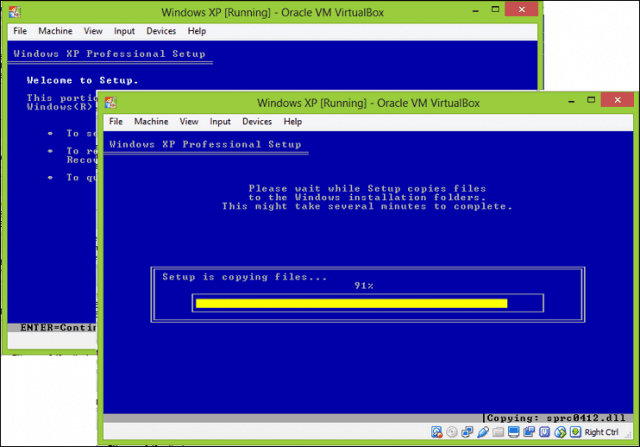Open File menu in front window

tap(116, 122)
